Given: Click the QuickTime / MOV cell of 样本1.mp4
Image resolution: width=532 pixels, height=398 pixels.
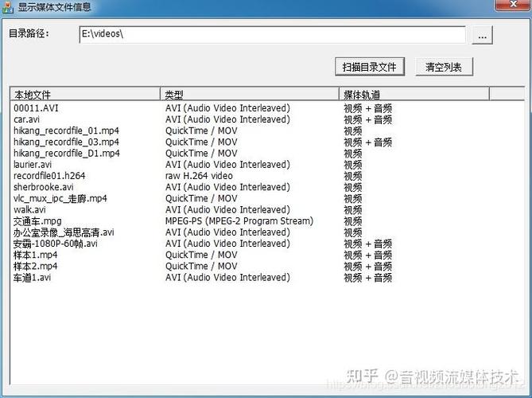Looking at the screenshot, I should 201,255.
